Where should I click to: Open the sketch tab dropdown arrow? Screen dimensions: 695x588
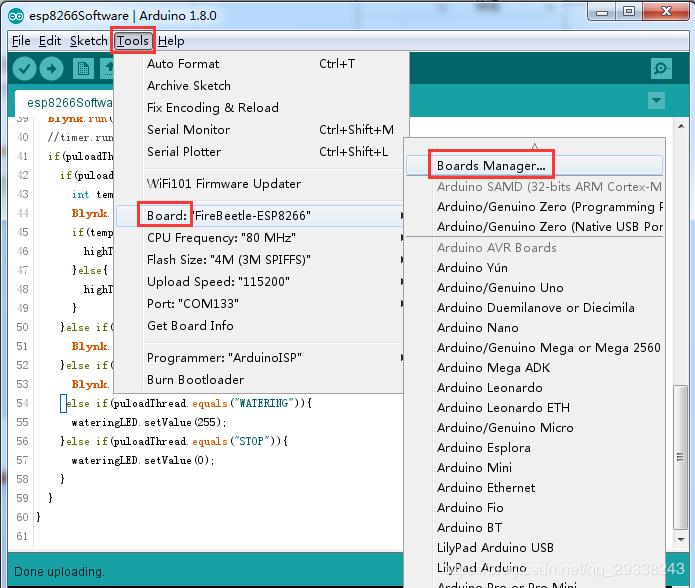tap(656, 101)
